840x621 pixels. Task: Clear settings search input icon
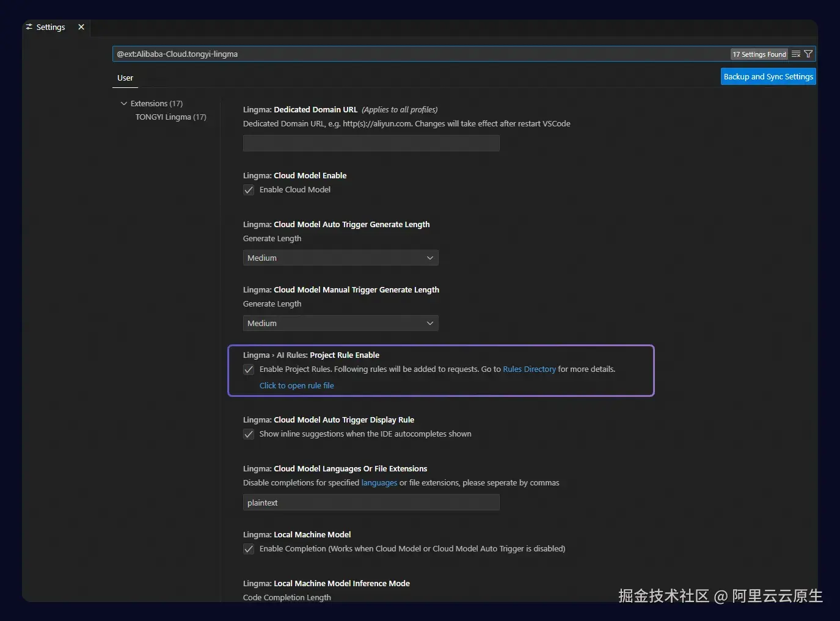tap(796, 54)
